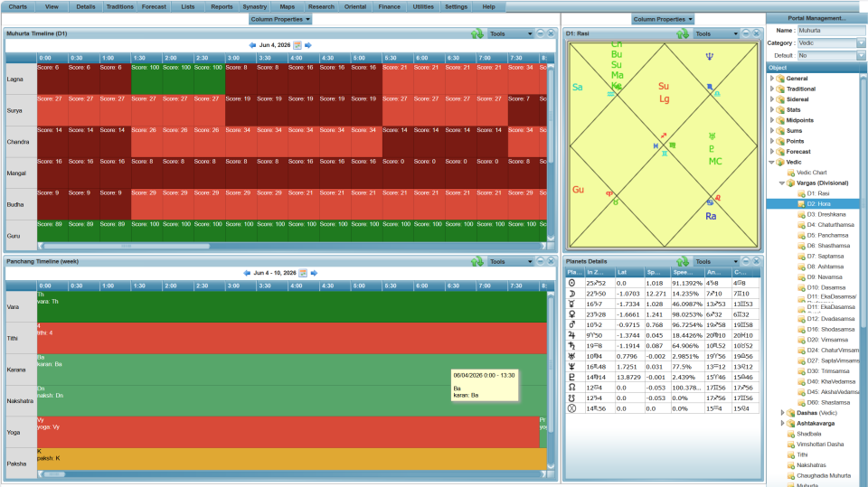
Task: Go to next day after Jun 4, 2026
Action: click(x=308, y=45)
